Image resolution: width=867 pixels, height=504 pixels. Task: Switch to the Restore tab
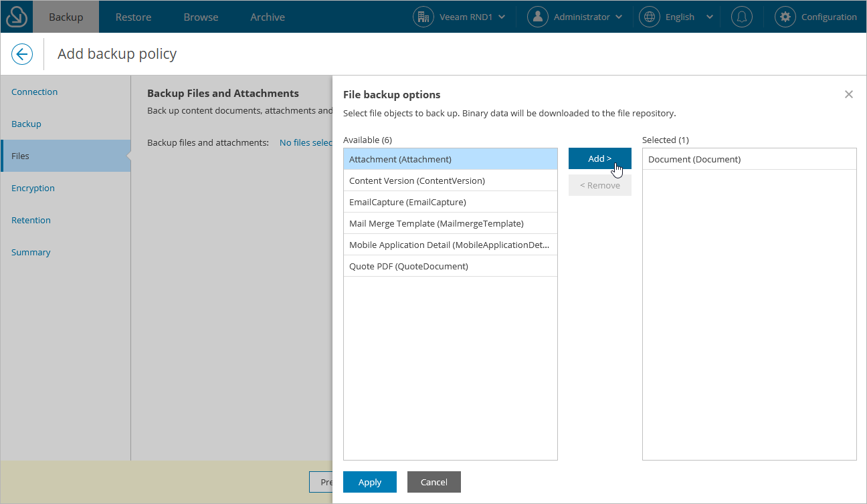click(132, 16)
